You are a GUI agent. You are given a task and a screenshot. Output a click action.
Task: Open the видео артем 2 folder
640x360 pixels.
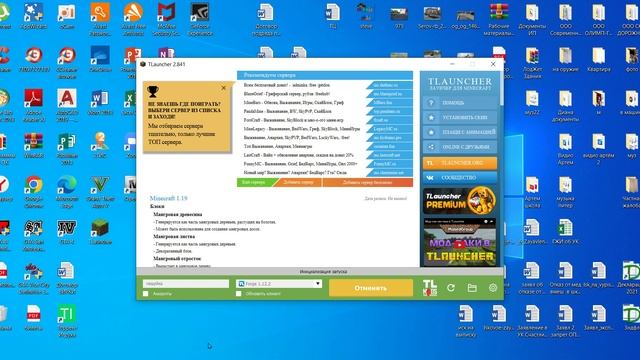click(x=599, y=149)
